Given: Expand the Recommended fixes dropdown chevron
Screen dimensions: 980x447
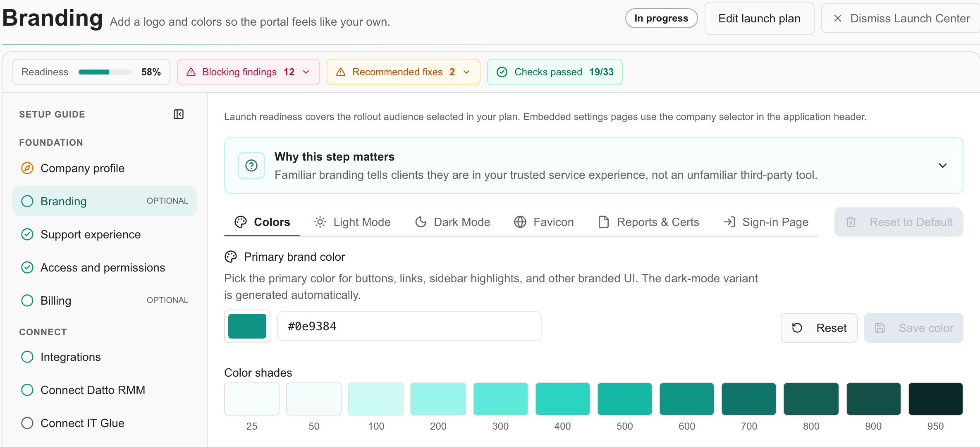Looking at the screenshot, I should coord(466,72).
